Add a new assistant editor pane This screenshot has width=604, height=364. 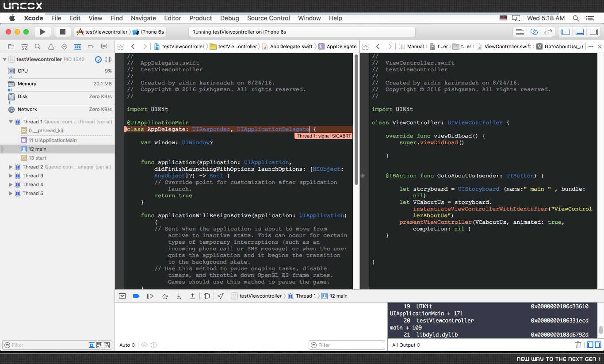591,46
